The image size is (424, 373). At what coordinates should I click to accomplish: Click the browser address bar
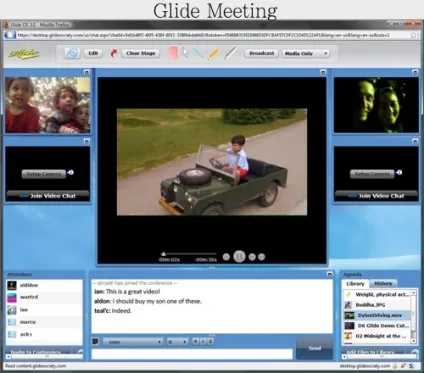tap(212, 35)
